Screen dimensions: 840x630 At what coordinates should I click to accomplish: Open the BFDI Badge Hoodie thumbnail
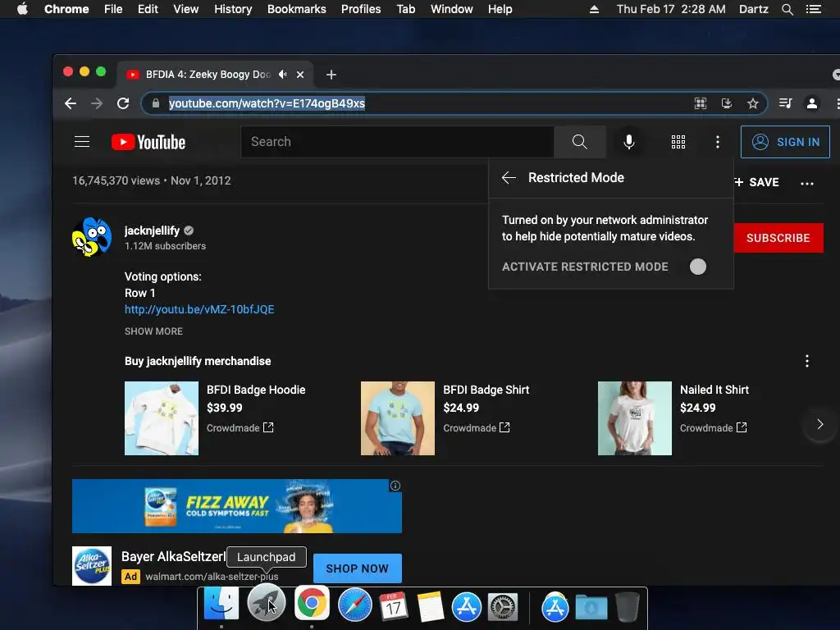coord(162,418)
